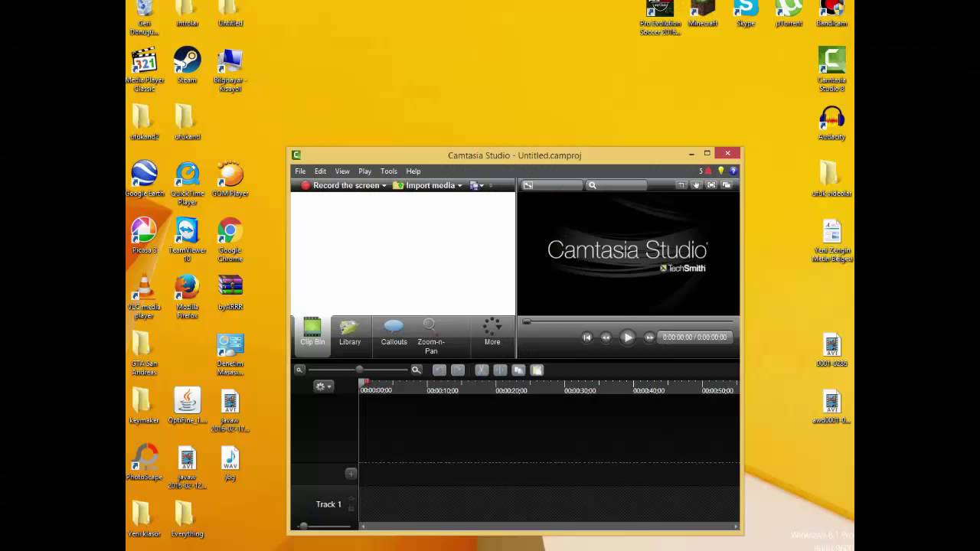Screen dimensions: 980x551
Task: Toggle the Track 1 visibility eye
Action: 351,499
